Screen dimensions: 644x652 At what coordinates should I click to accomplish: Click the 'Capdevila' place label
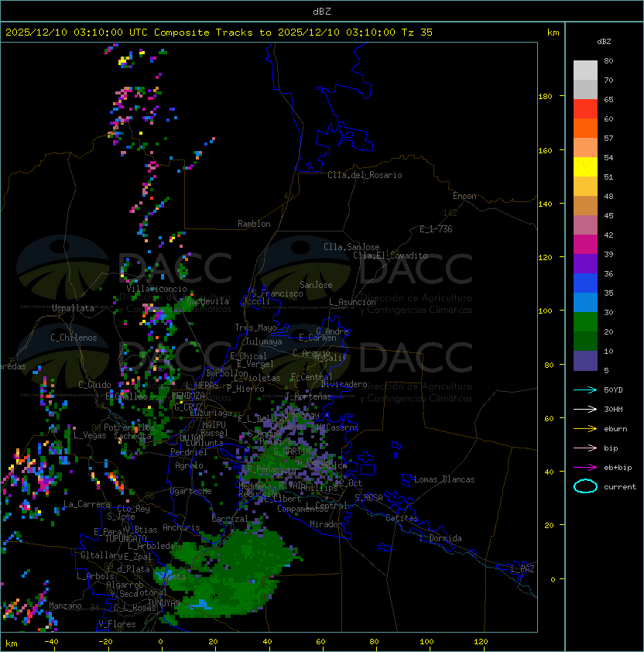pyautogui.click(x=208, y=301)
